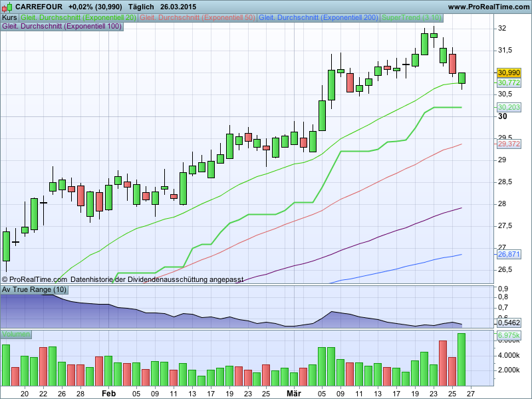Image resolution: width=532 pixels, height=399 pixels.
Task: Open Gleit. Durchschnitt Exponentiell 200 label
Action: tap(319, 18)
